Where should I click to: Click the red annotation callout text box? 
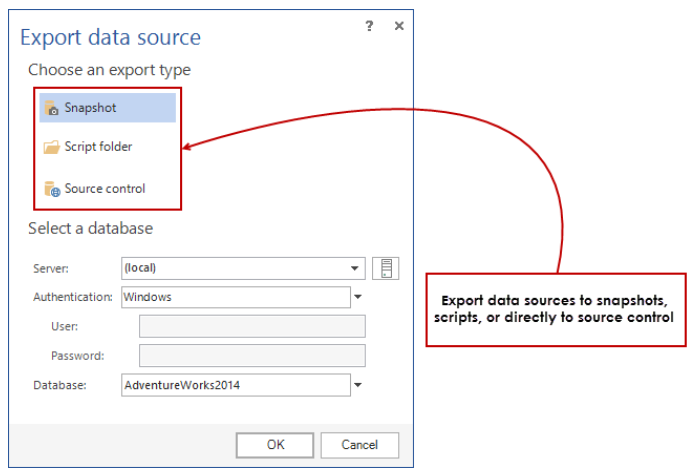point(556,309)
